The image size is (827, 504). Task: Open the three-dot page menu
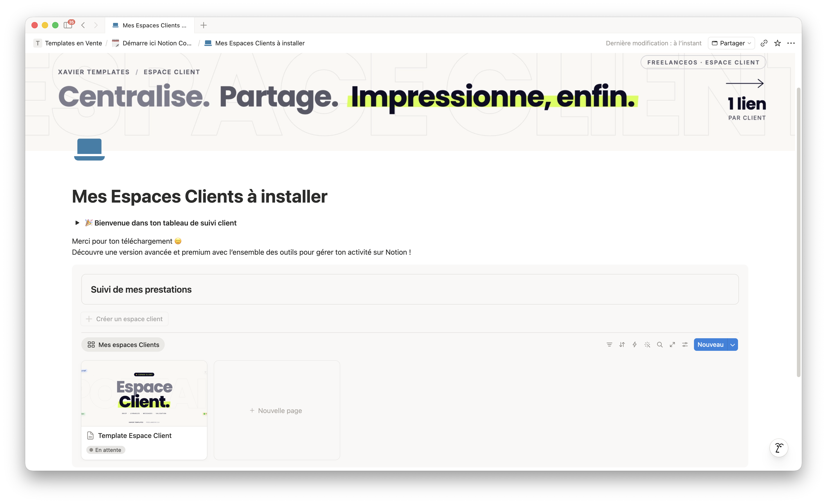(x=791, y=43)
